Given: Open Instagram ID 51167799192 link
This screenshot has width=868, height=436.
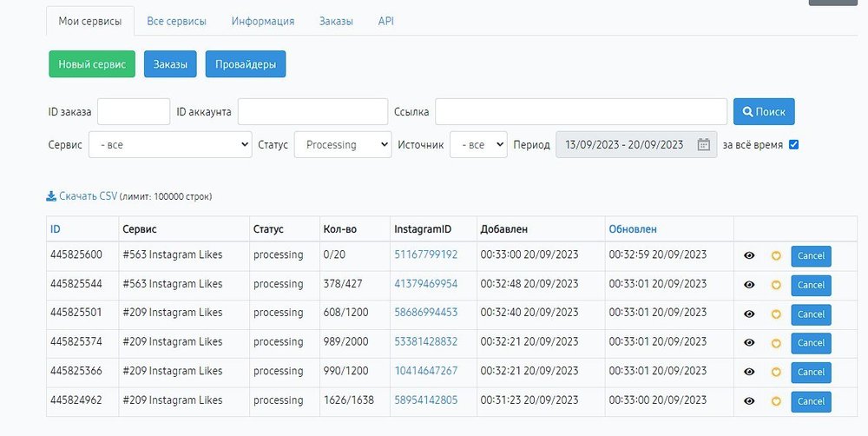Looking at the screenshot, I should 425,254.
